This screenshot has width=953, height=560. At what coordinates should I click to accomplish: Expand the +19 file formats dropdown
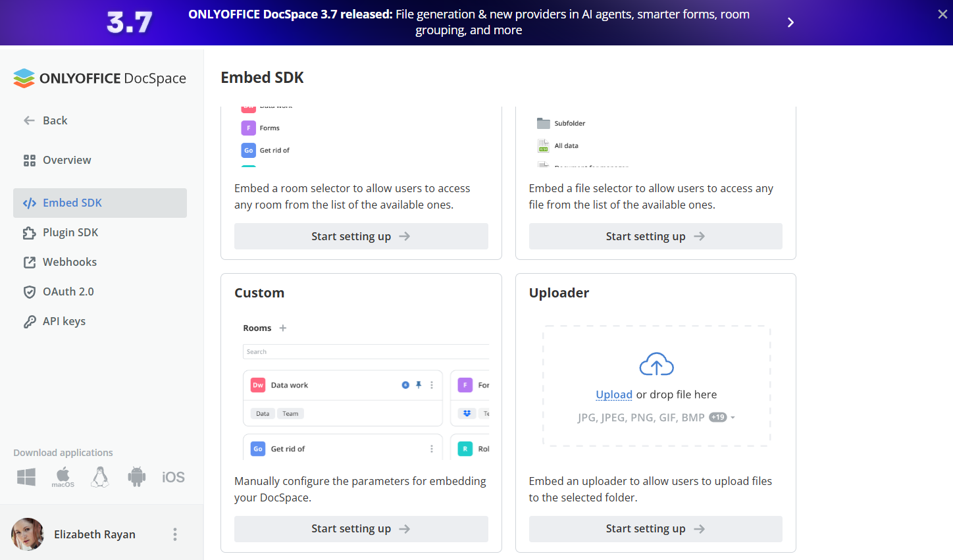722,417
